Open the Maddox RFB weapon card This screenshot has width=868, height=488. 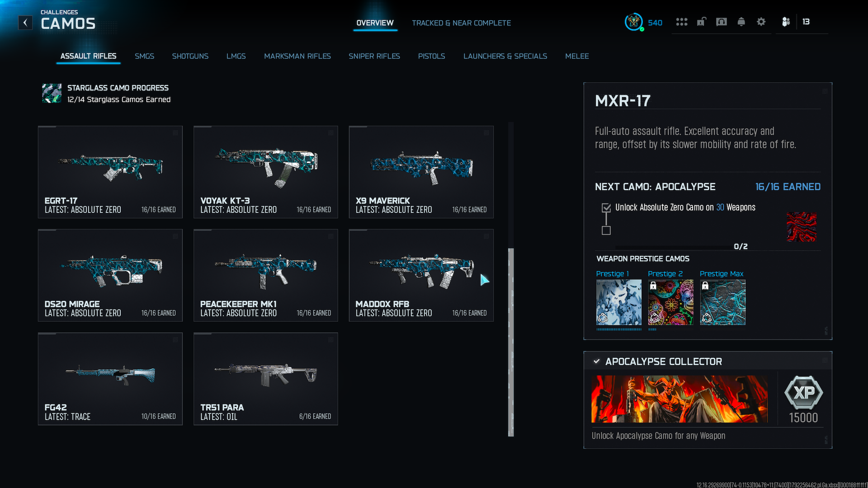click(421, 276)
